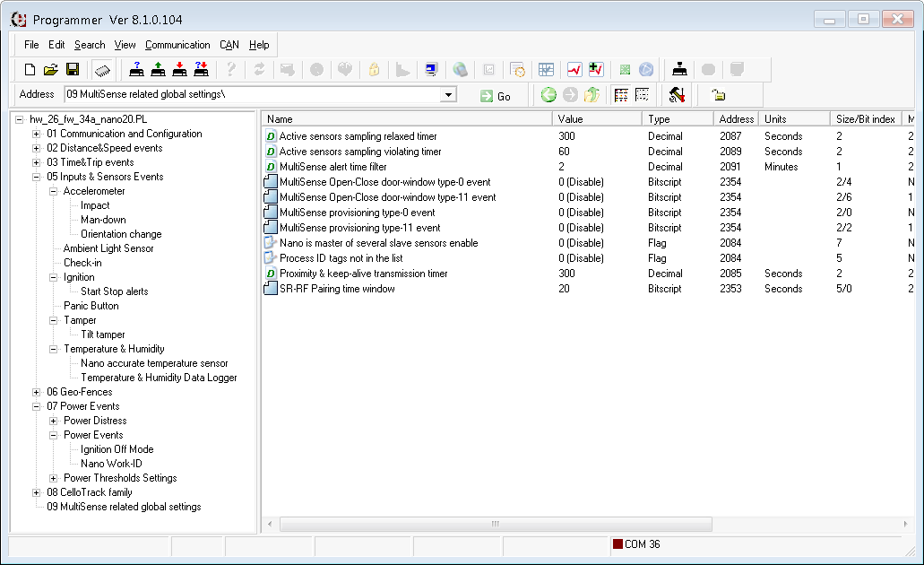Expand 03 Time&Trip events node
The image size is (924, 565).
[37, 163]
